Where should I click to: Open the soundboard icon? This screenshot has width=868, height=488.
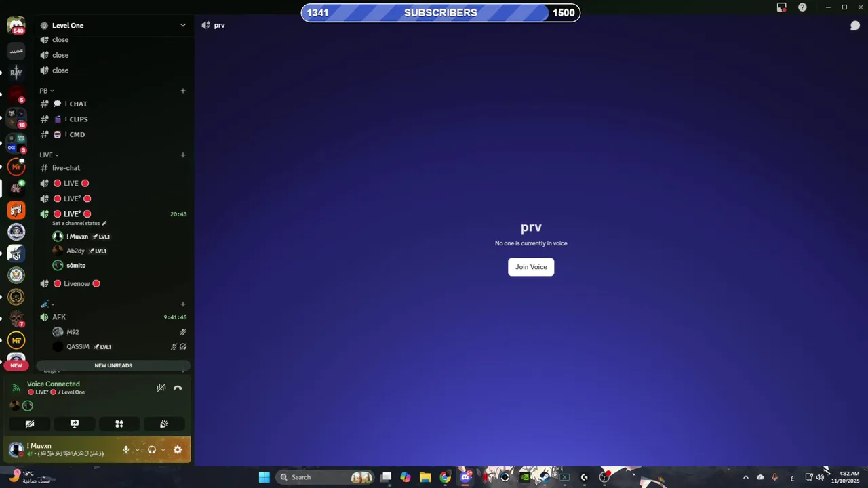click(x=164, y=424)
